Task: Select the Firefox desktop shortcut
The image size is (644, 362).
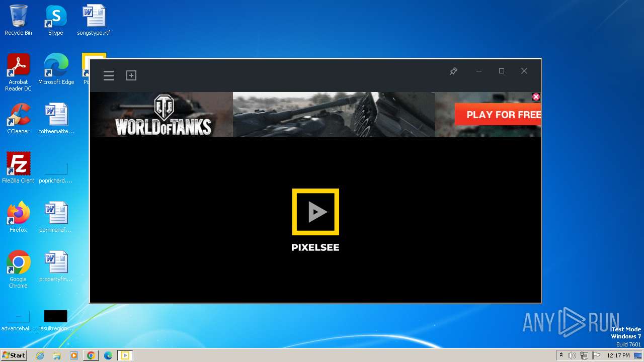Action: coord(18,217)
